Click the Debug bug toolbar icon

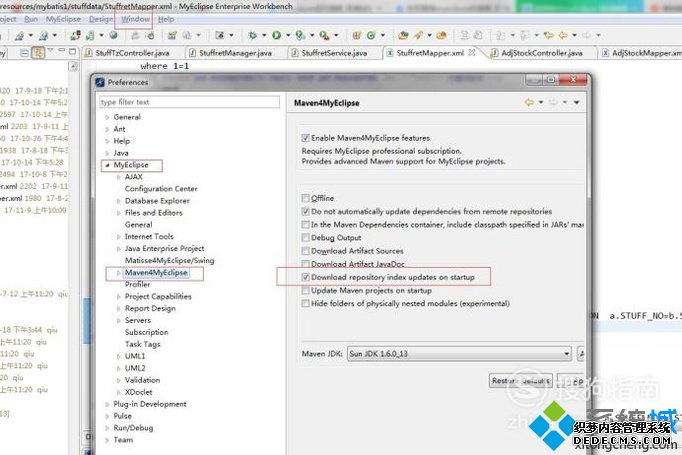(x=252, y=35)
